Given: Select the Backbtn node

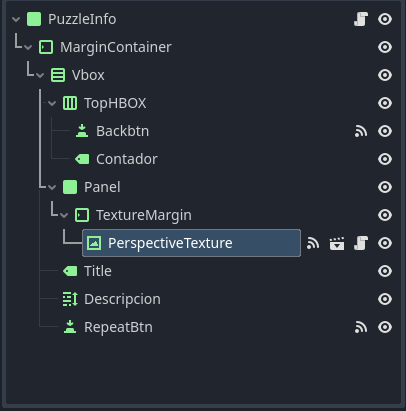Looking at the screenshot, I should (x=122, y=131).
